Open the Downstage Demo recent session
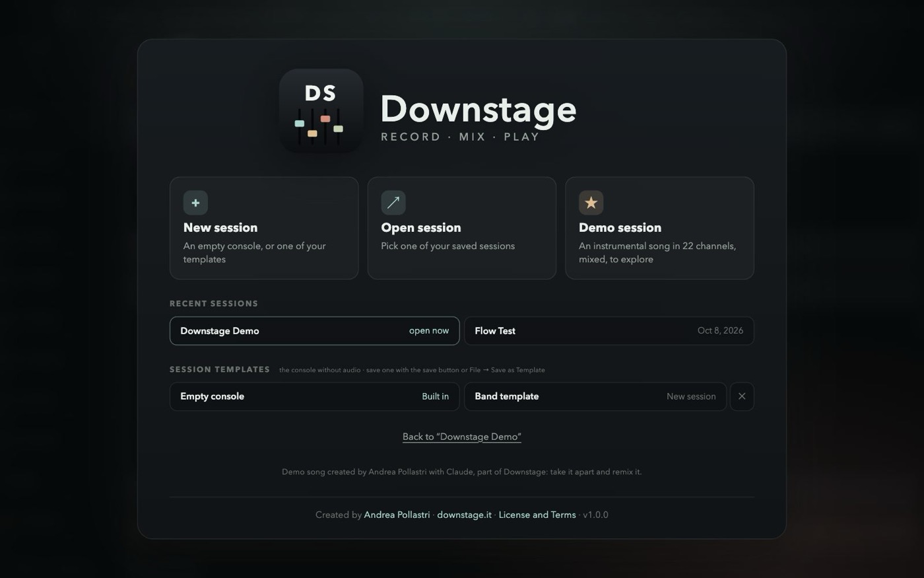The height and width of the screenshot is (578, 924). [x=314, y=331]
